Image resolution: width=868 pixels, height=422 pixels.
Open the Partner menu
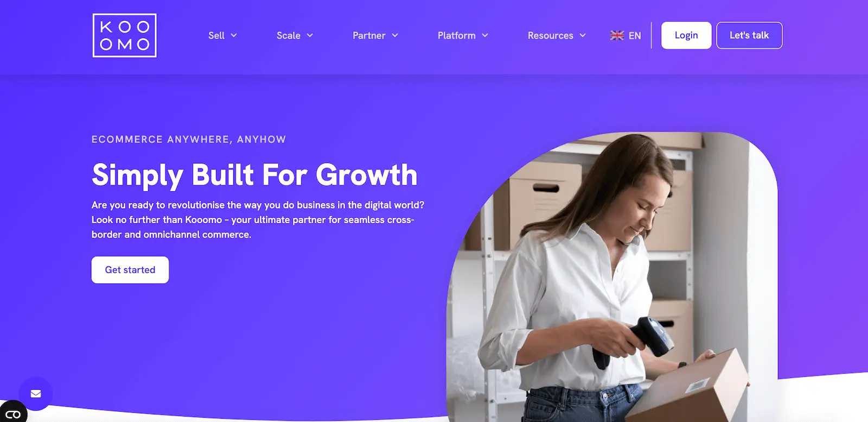369,35
